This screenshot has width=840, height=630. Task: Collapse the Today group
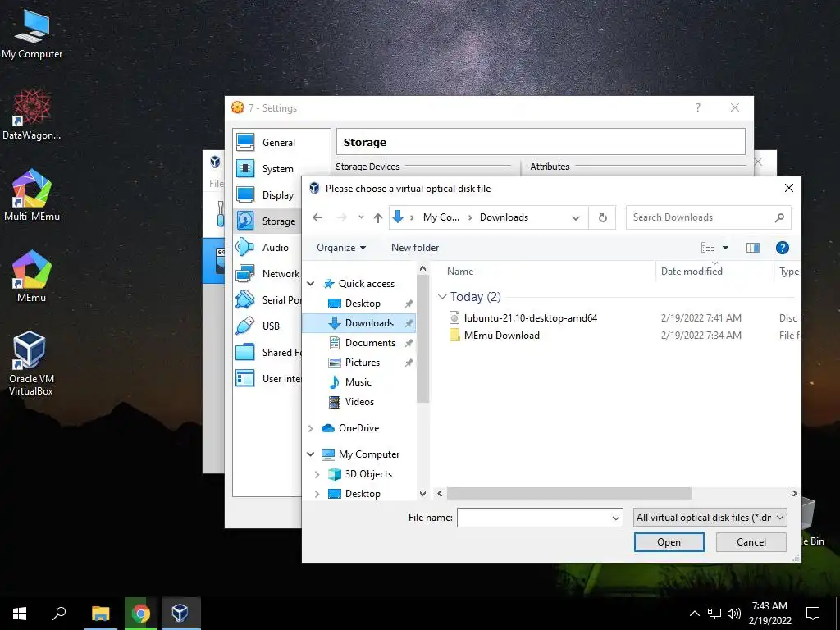tap(442, 297)
